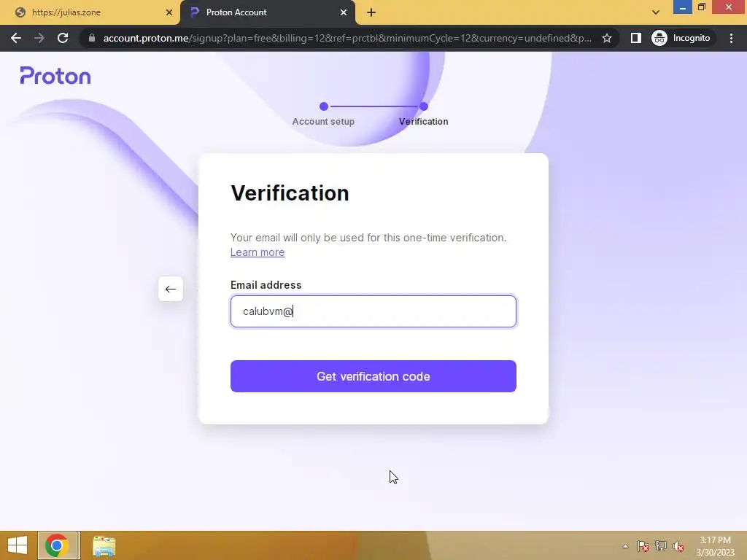Open the taskbar clock showing 3:17 PM
Viewport: 747px width, 560px height.
[715, 546]
